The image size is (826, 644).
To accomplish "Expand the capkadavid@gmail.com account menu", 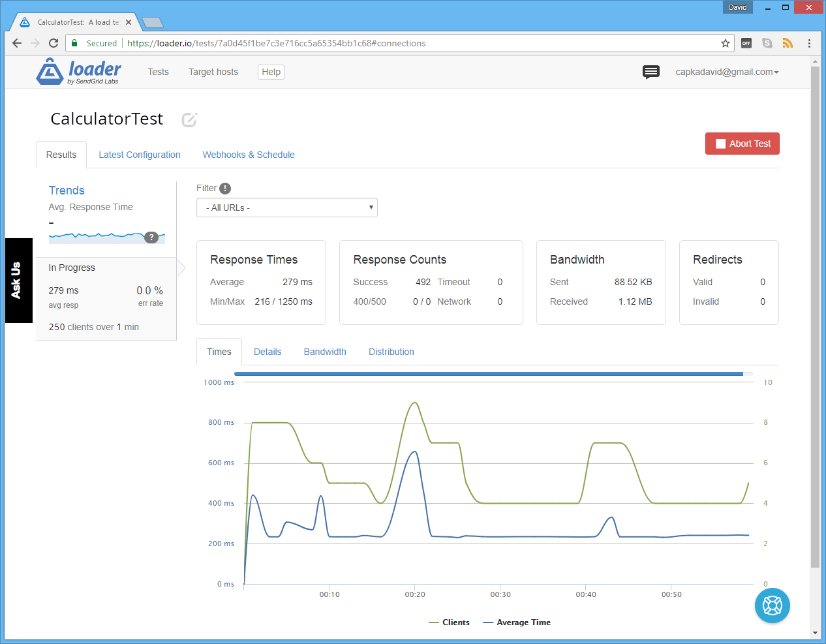I will click(727, 72).
